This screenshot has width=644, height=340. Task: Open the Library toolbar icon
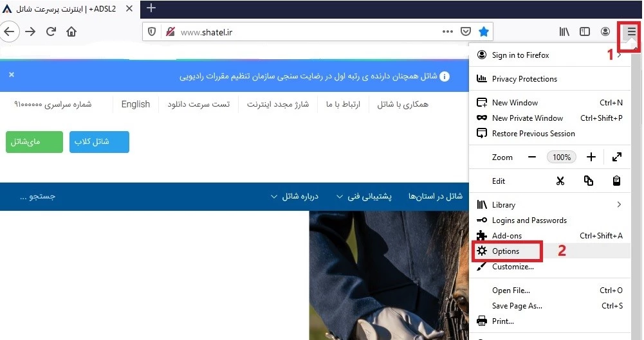coord(564,31)
